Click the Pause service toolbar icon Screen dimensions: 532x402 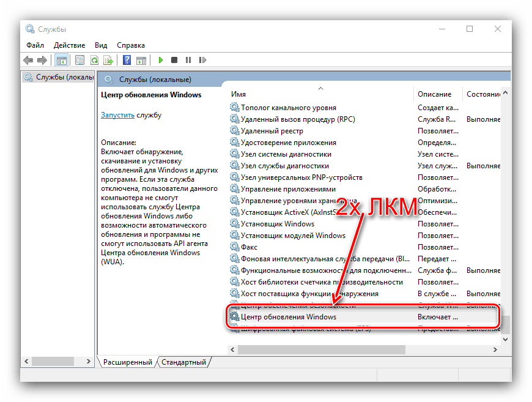[188, 60]
